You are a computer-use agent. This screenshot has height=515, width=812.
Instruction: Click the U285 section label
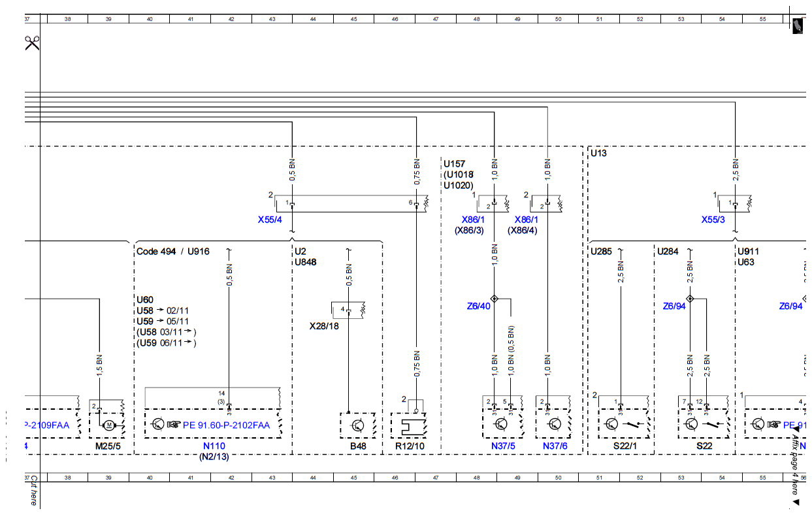(x=602, y=252)
